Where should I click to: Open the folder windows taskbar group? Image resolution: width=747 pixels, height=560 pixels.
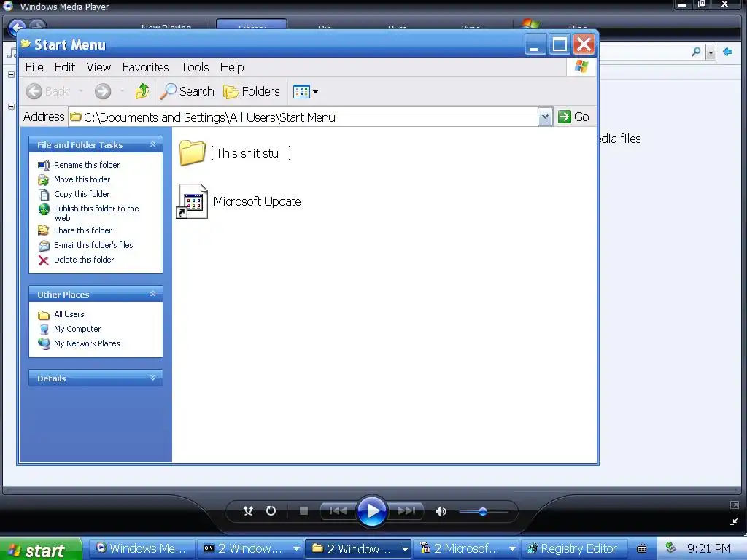click(357, 548)
